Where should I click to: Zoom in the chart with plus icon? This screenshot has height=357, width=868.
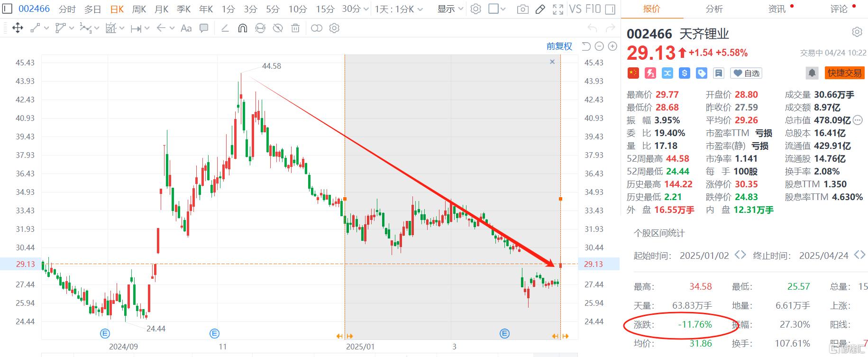coord(612,46)
